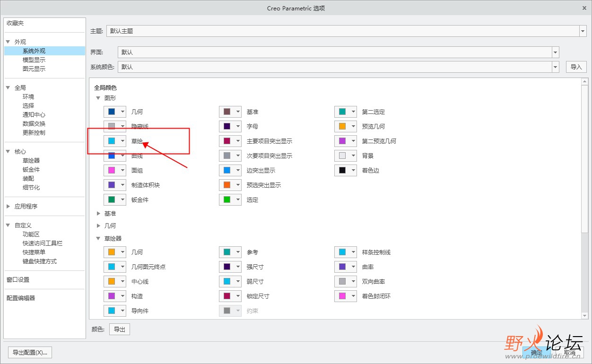Click the 双向曲率 gray swatch
The image size is (592, 364).
[342, 281]
